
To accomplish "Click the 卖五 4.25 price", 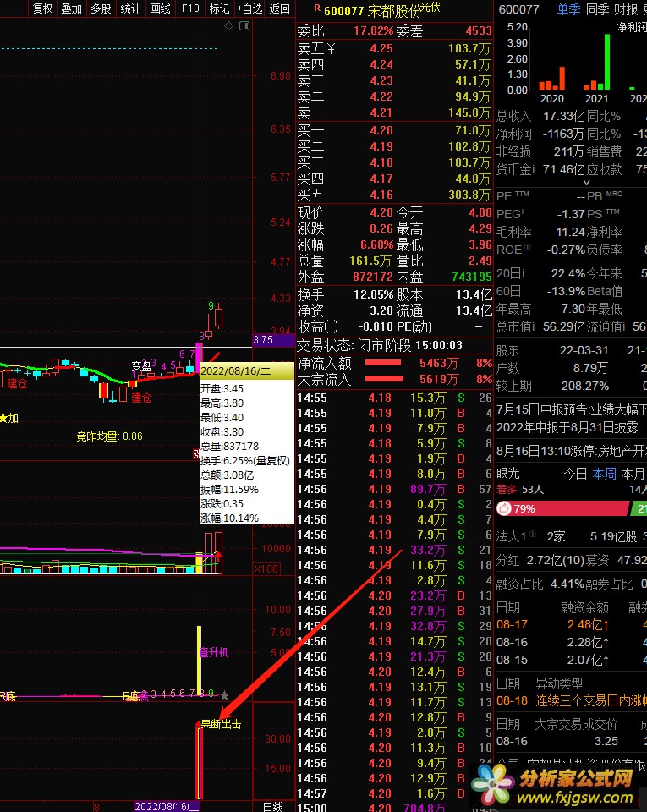I will 381,49.
